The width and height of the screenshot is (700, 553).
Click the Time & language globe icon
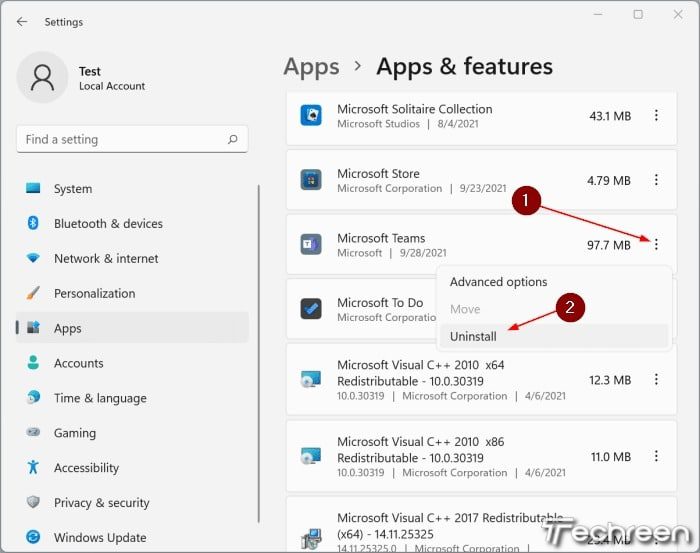[33, 397]
